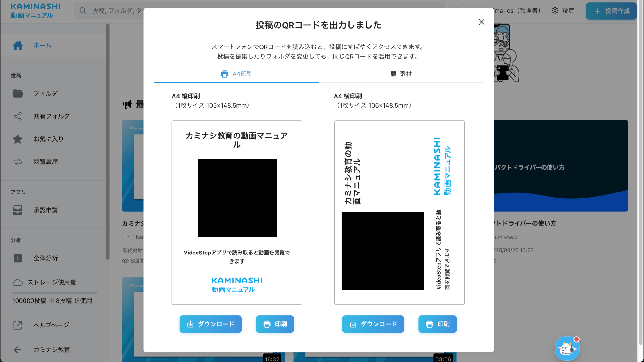This screenshot has height=362, width=644.
Task: Open the chat support mascot icon
Action: pos(567,348)
